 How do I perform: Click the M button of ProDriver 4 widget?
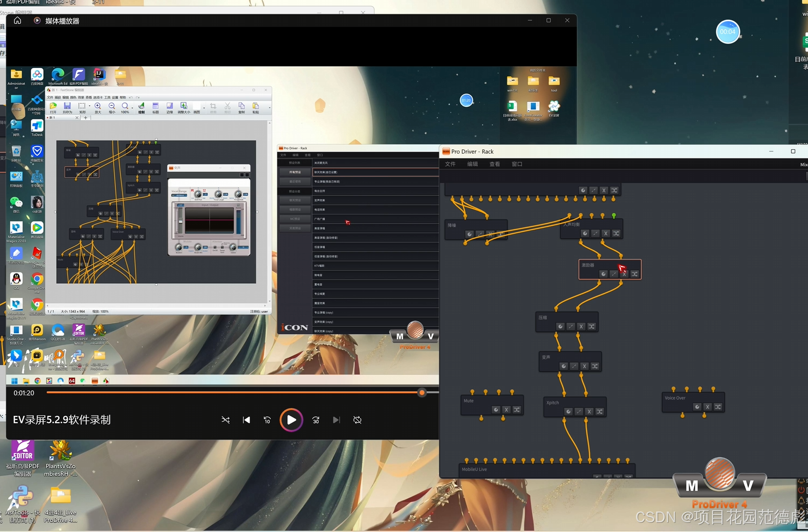click(692, 485)
